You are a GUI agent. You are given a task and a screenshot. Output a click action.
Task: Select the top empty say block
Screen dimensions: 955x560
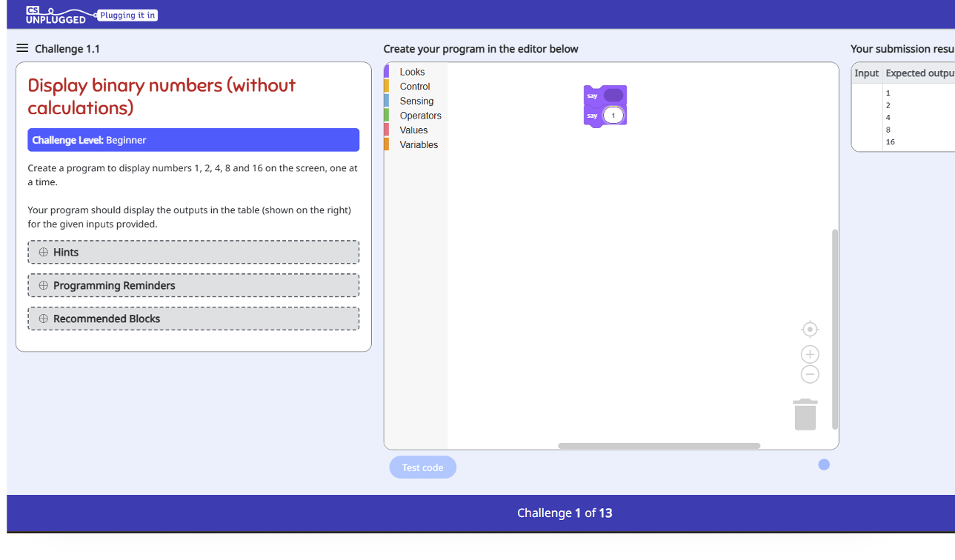[592, 96]
